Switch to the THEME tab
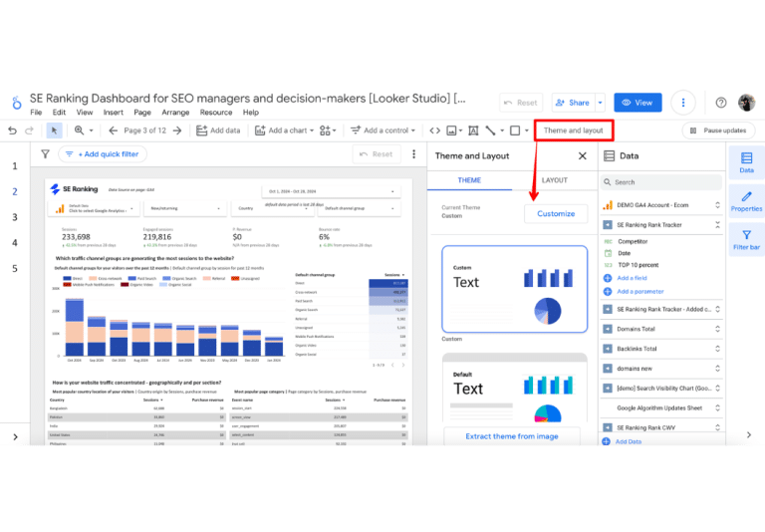 [469, 180]
